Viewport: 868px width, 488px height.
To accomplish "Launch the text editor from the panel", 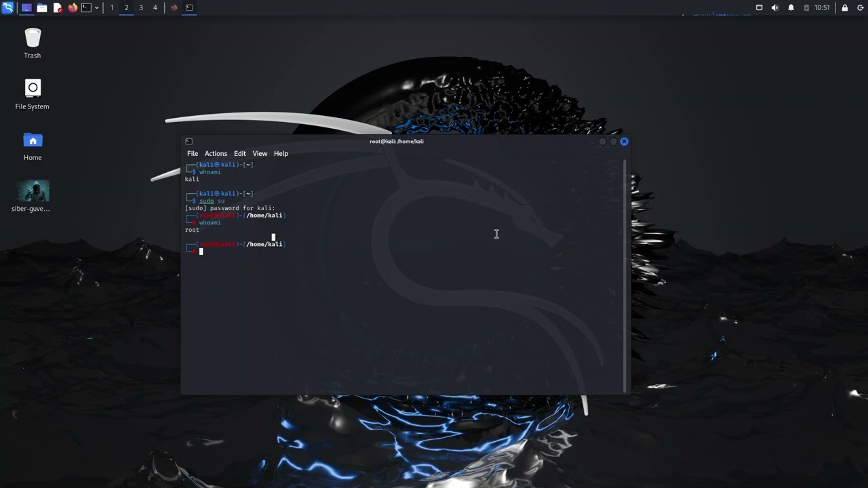I will (x=58, y=7).
